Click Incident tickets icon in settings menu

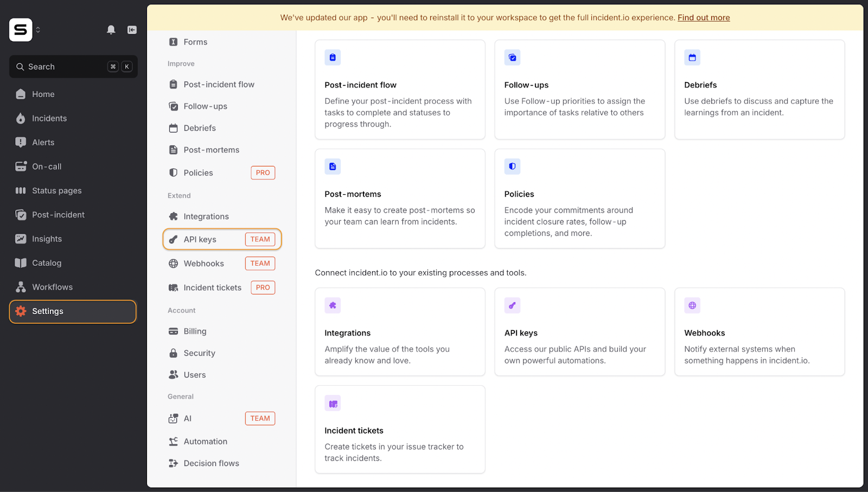pos(174,287)
